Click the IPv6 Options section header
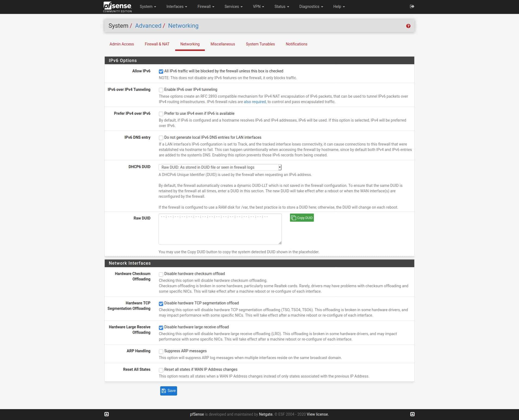This screenshot has height=420, width=519. point(259,60)
